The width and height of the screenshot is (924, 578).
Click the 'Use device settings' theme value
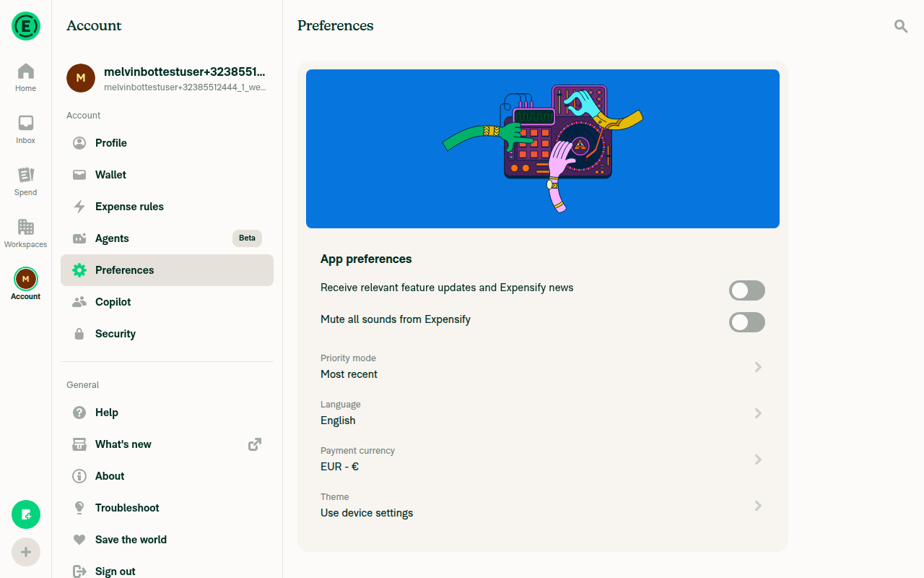point(367,513)
